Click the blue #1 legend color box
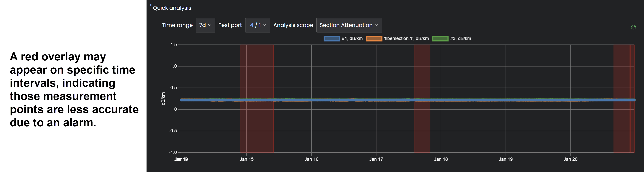Screen dimensions: 644x172 332,39
